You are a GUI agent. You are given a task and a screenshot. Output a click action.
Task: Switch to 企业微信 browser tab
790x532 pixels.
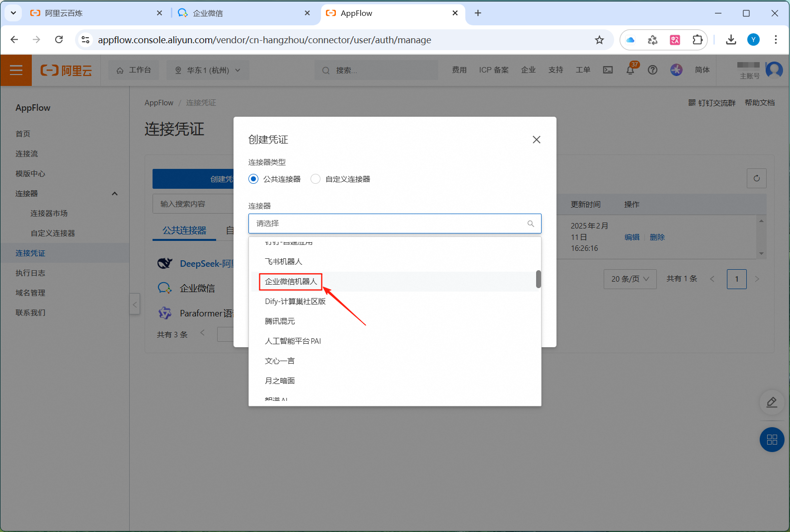point(243,13)
